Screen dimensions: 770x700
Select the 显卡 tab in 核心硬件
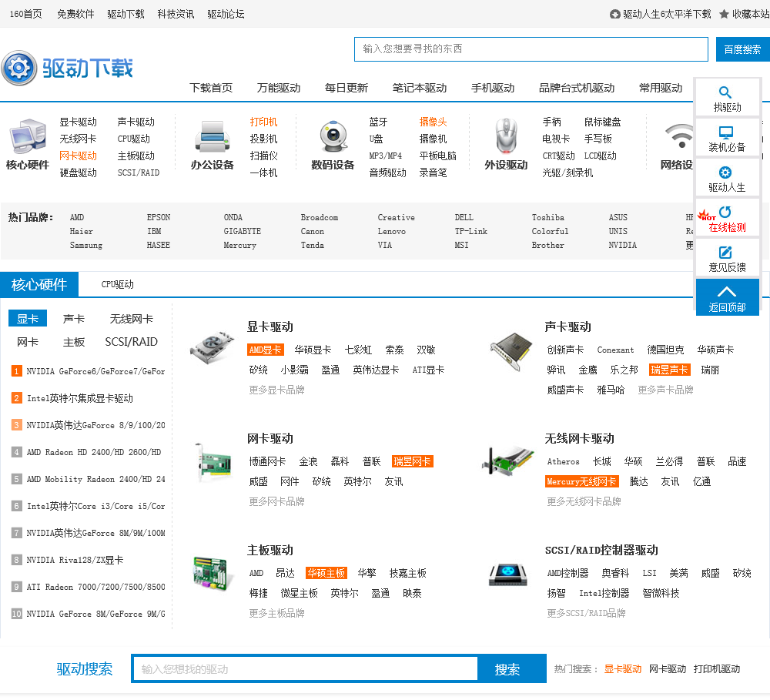click(x=28, y=318)
